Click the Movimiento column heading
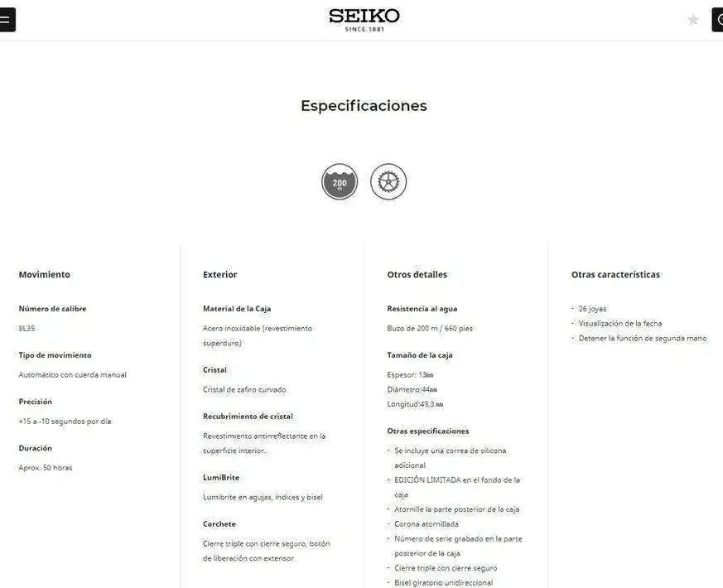The width and height of the screenshot is (723, 588). pos(44,274)
